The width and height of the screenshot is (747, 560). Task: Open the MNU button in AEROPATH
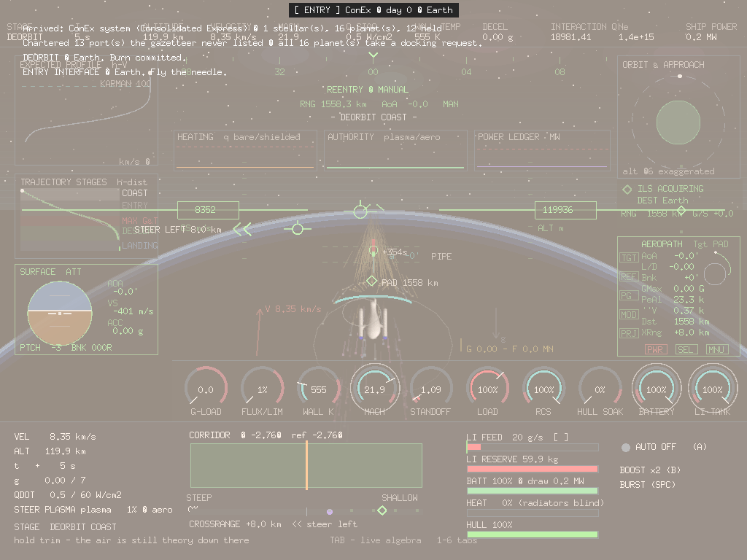pos(717,349)
